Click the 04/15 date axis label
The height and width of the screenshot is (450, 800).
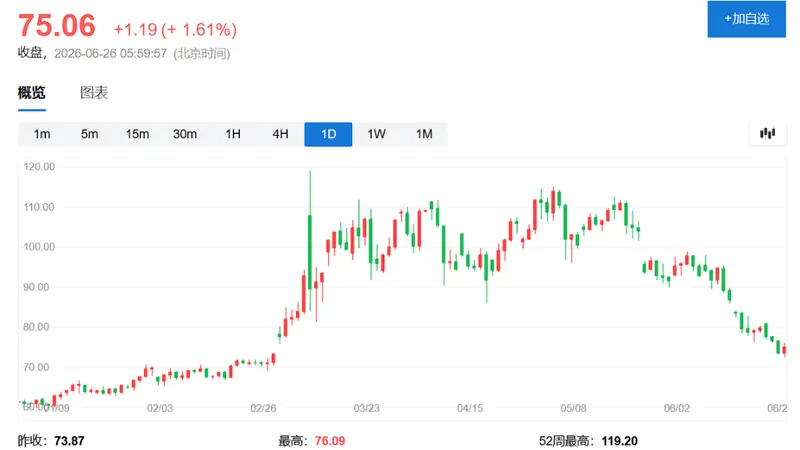(x=470, y=408)
